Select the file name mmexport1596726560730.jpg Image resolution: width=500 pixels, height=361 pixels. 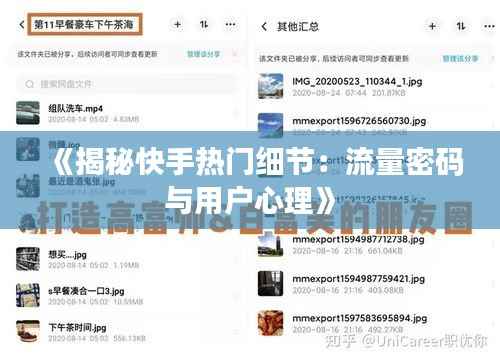tap(359, 121)
